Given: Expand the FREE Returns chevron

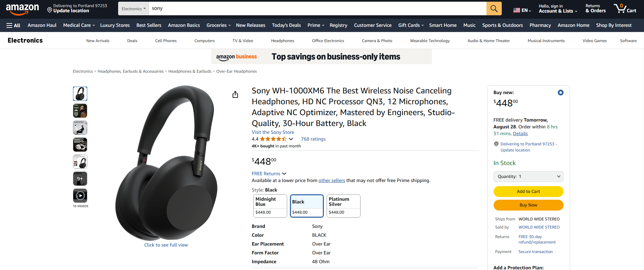Looking at the screenshot, I should pyautogui.click(x=284, y=174).
